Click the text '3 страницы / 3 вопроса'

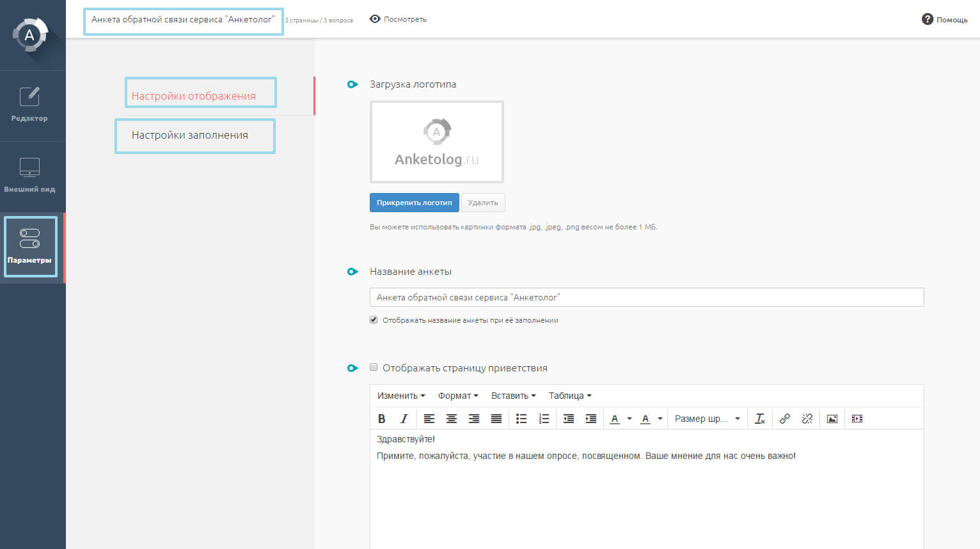pyautogui.click(x=319, y=20)
